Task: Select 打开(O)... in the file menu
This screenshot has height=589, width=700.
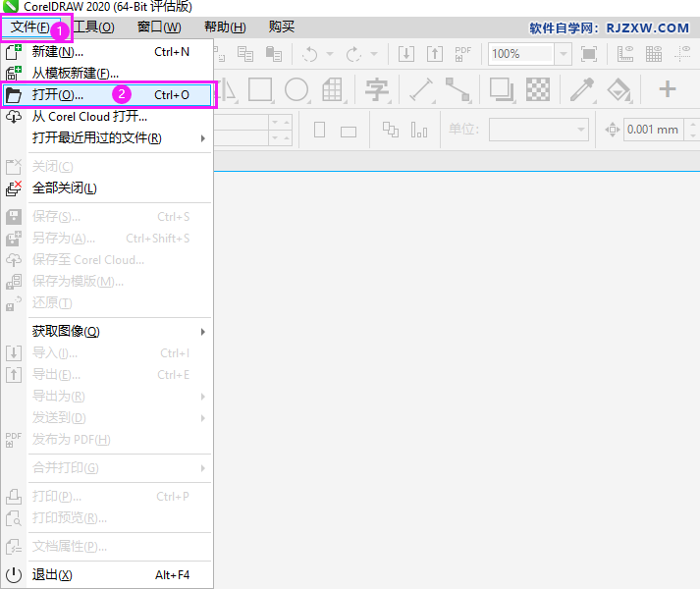Action: tap(106, 94)
